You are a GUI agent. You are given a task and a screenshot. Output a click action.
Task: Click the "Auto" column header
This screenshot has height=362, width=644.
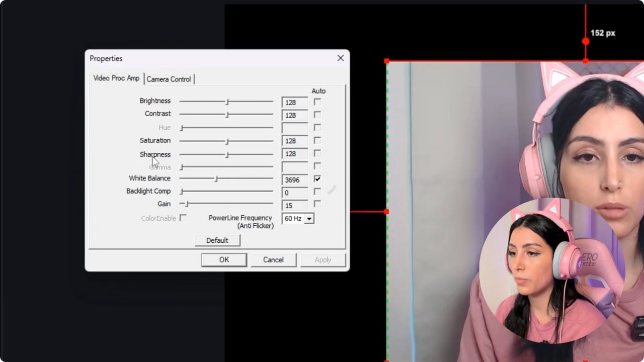tap(318, 91)
